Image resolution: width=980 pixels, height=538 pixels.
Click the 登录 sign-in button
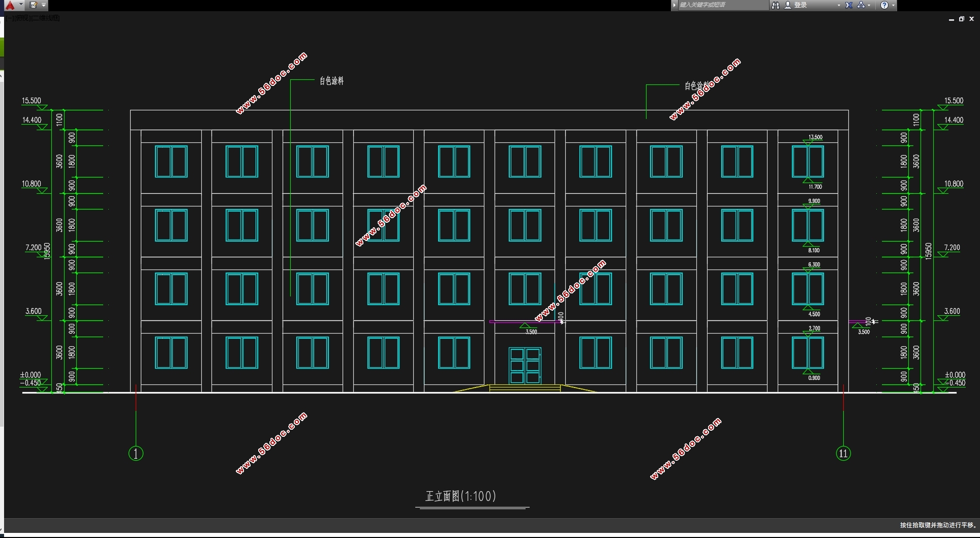click(x=800, y=5)
